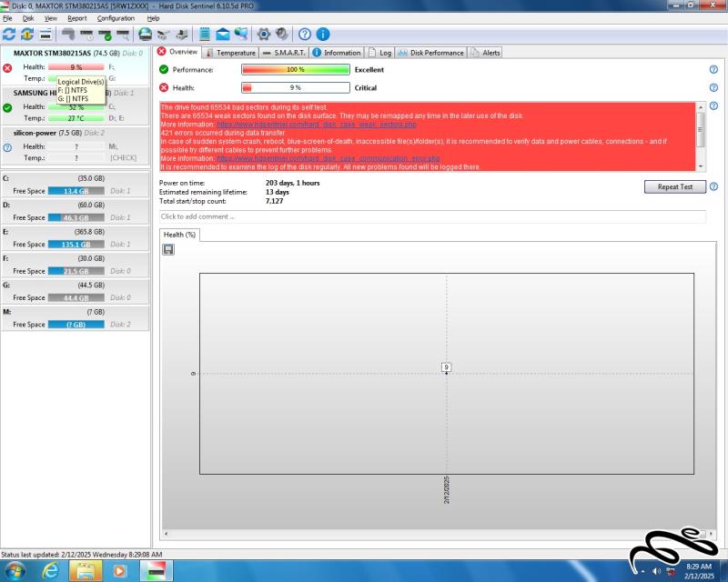
Task: Click the question mark Help toolbar icon
Action: [x=305, y=35]
